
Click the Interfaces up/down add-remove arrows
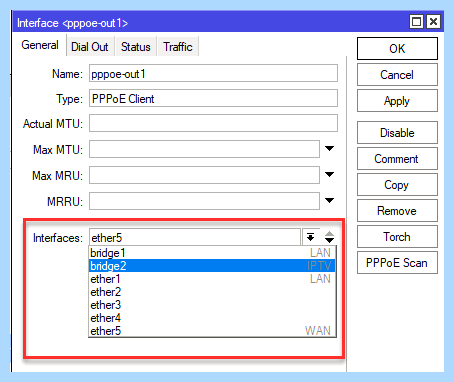tap(329, 237)
